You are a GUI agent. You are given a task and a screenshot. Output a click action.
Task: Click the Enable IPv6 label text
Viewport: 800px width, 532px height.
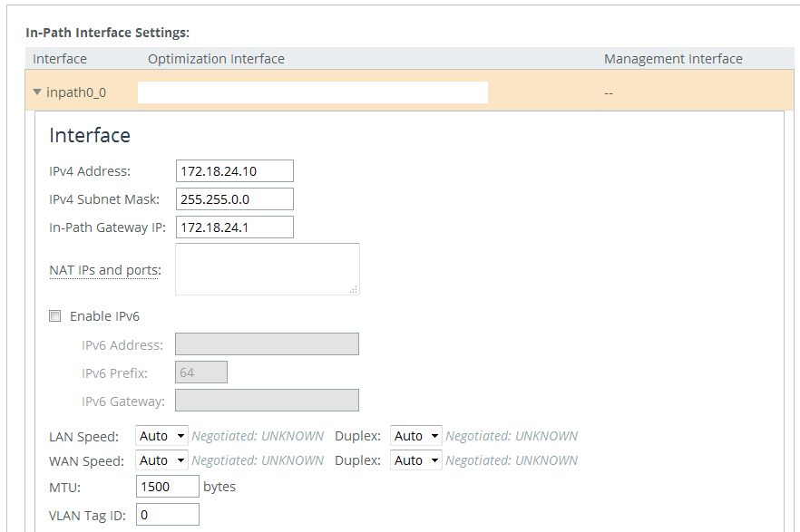click(x=104, y=316)
